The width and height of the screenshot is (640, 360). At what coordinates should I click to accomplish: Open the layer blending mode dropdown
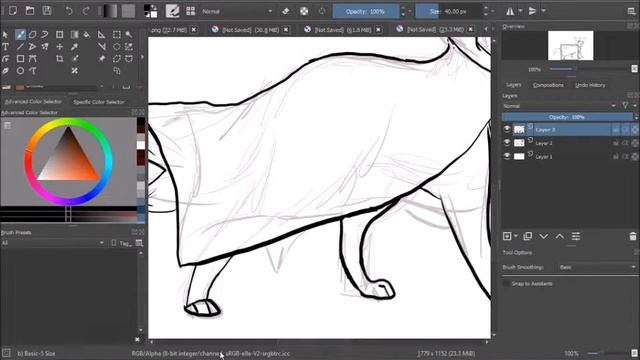pyautogui.click(x=560, y=106)
